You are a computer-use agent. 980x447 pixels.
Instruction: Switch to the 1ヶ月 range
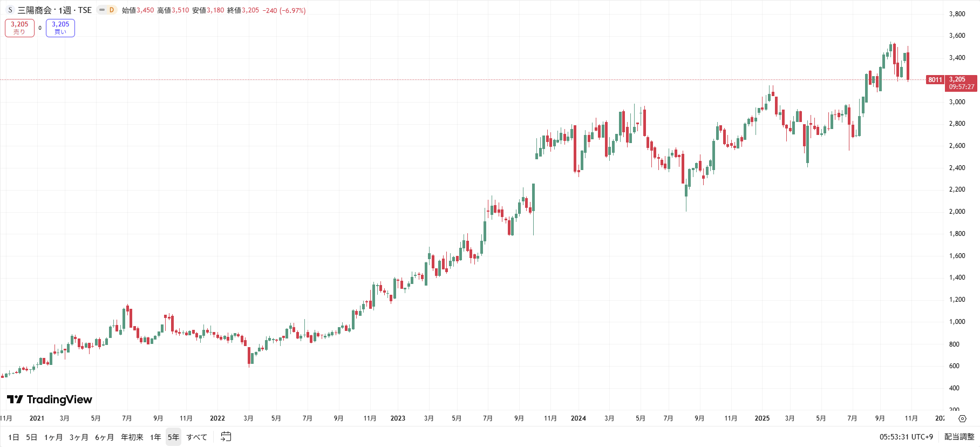point(53,437)
